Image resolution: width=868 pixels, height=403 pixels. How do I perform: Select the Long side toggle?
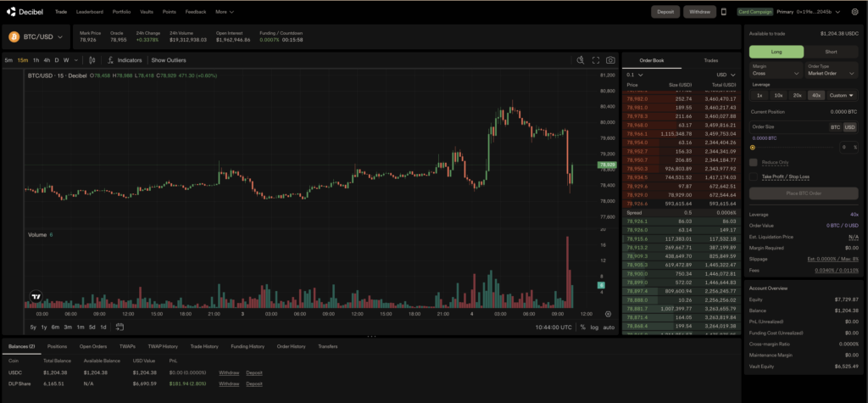click(776, 52)
